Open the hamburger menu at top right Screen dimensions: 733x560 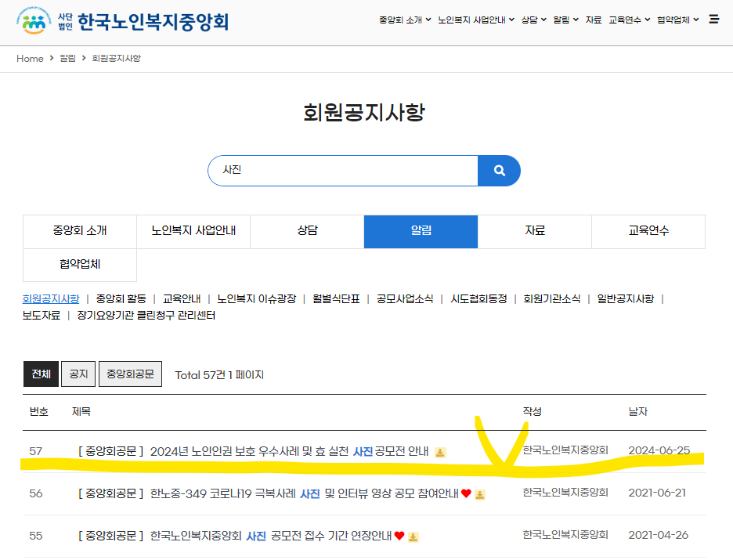click(x=713, y=20)
